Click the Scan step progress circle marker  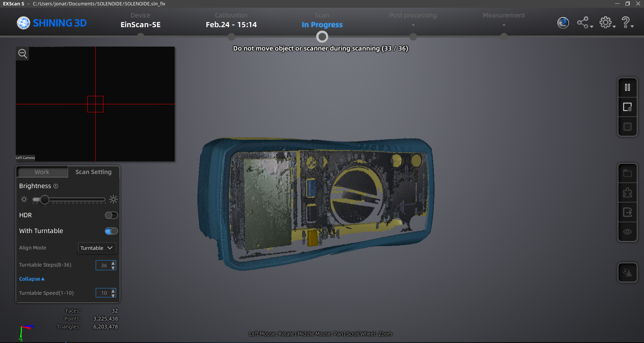coord(322,37)
